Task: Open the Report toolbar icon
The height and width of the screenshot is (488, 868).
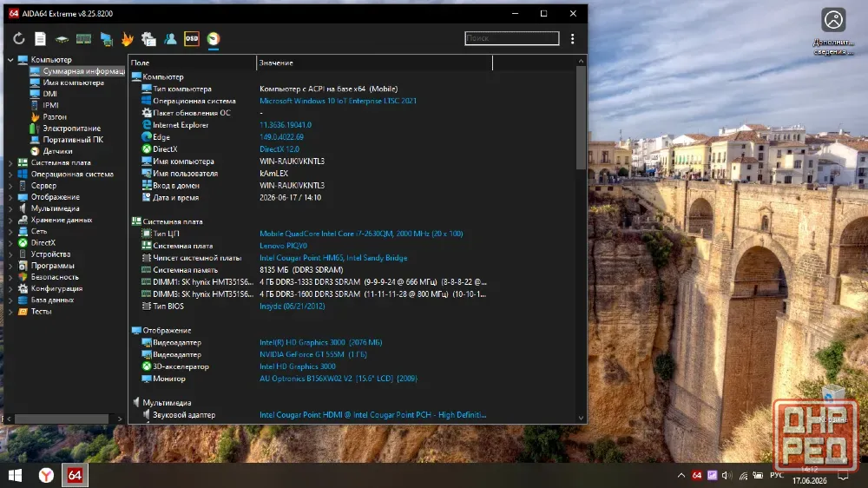Action: pyautogui.click(x=41, y=39)
